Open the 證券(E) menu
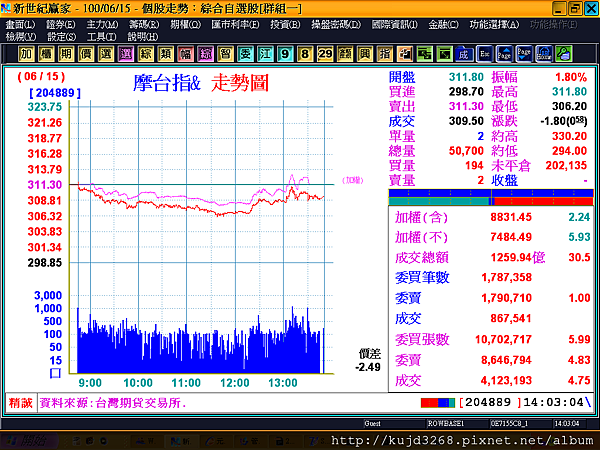 pos(61,24)
